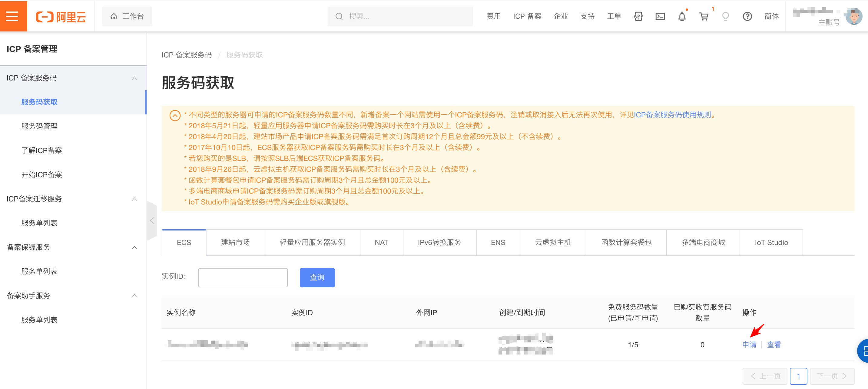The height and width of the screenshot is (389, 868).
Task: Switch to NAT tab
Action: point(381,242)
